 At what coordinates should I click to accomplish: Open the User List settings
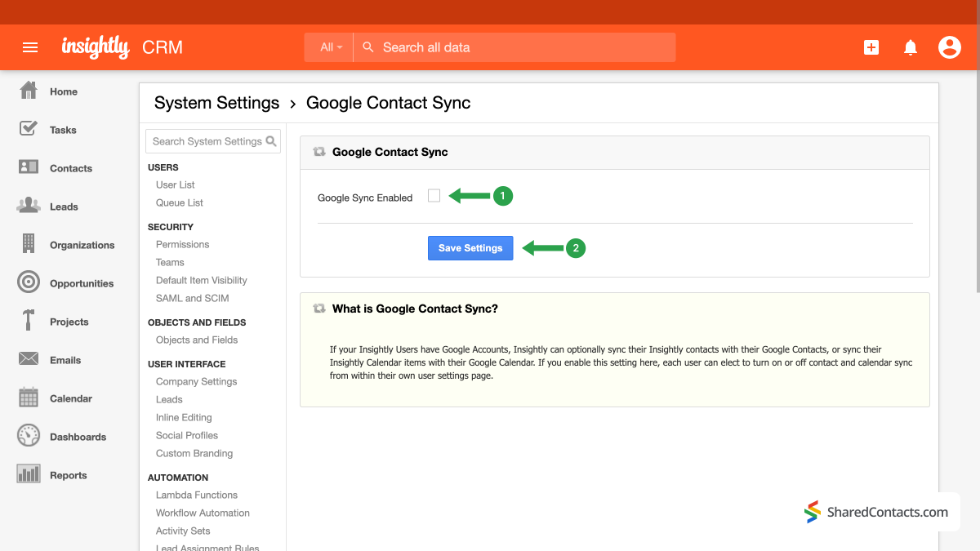[175, 184]
